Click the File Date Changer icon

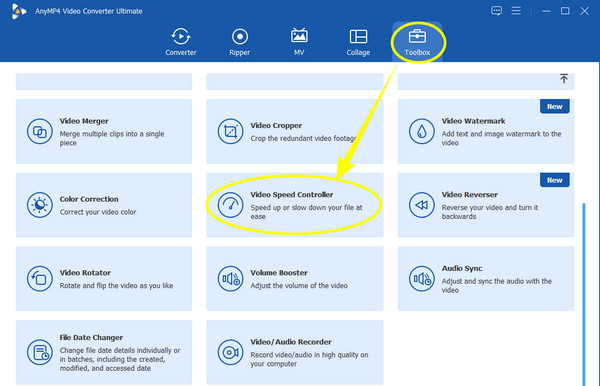pyautogui.click(x=39, y=352)
